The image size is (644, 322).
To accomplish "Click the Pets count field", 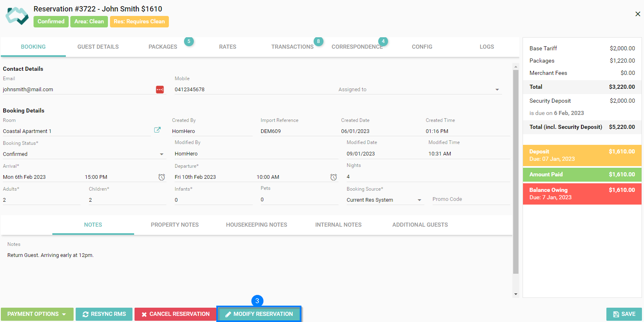I will tap(299, 200).
